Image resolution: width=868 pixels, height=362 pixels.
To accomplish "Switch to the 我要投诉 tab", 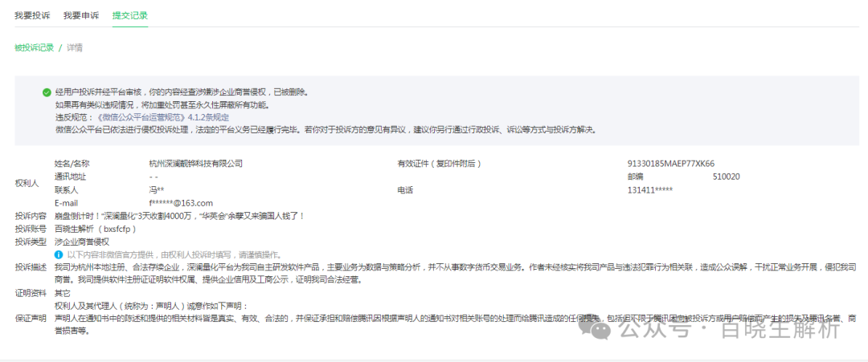I will pos(32,15).
